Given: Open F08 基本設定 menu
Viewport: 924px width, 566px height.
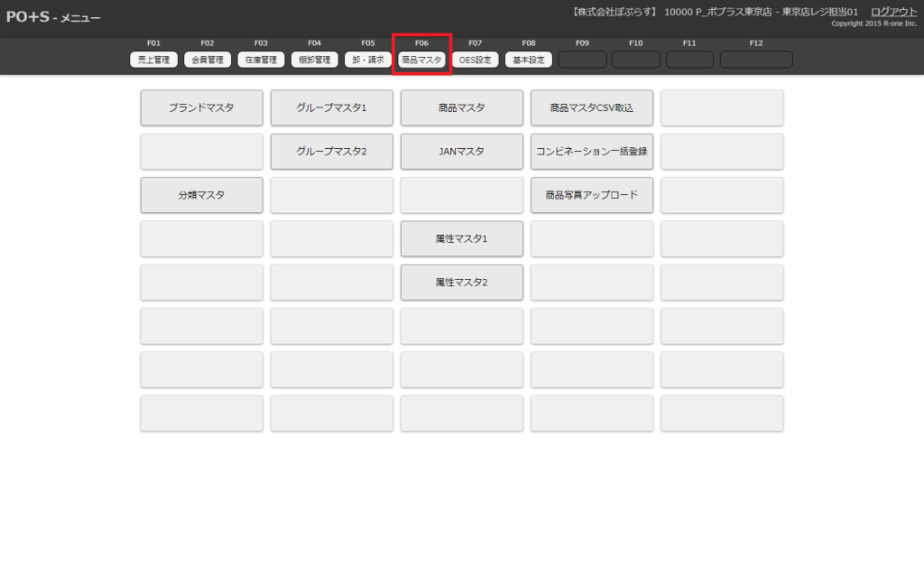Looking at the screenshot, I should pyautogui.click(x=529, y=60).
